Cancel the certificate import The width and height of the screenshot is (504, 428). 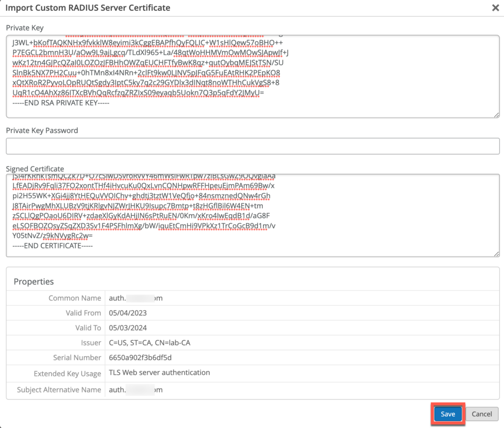[481, 414]
